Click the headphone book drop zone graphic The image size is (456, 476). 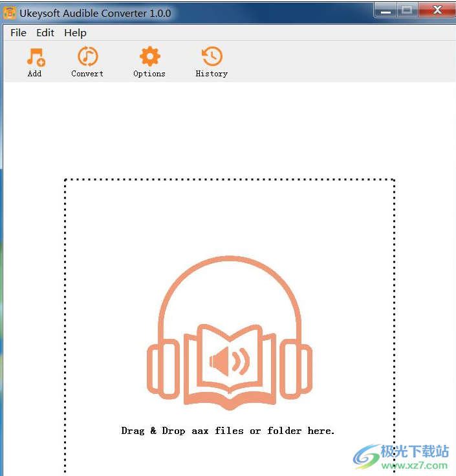point(230,332)
